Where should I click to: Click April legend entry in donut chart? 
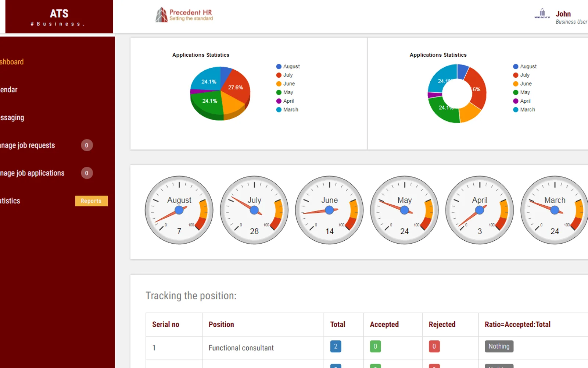click(522, 101)
